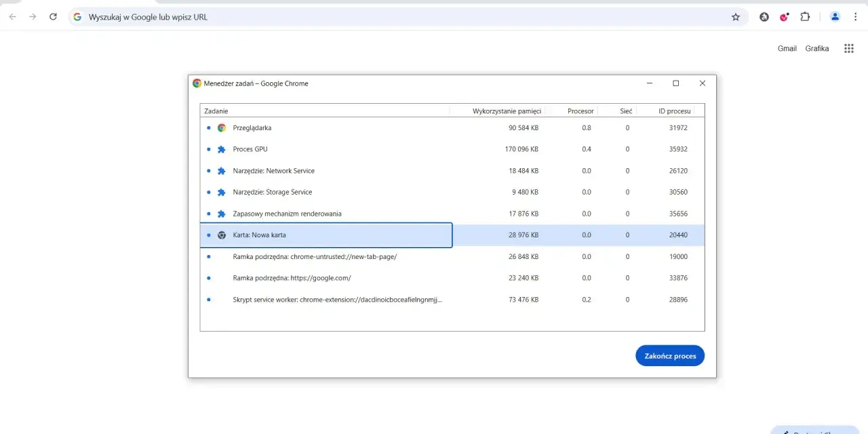Click the Google logo in address bar
The height and width of the screenshot is (434, 868).
(77, 17)
